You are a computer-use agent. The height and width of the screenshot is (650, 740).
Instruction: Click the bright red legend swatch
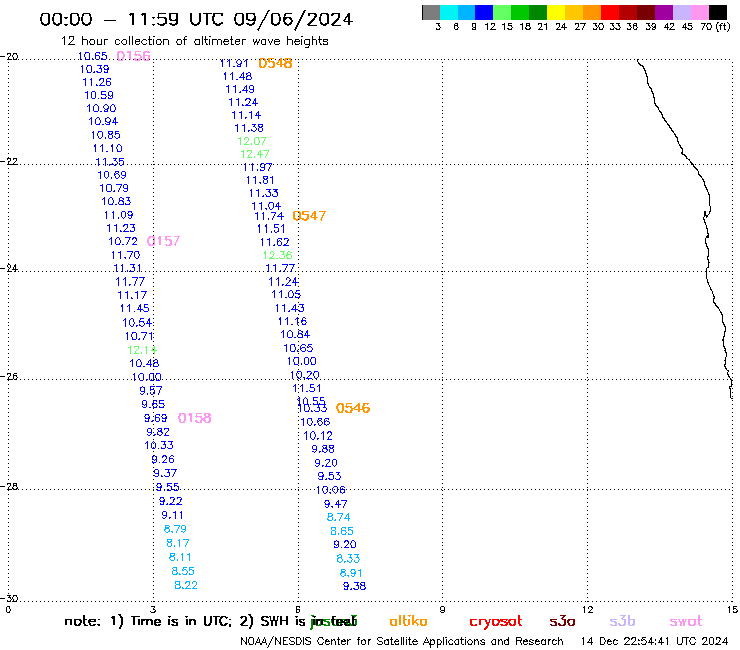tap(610, 12)
